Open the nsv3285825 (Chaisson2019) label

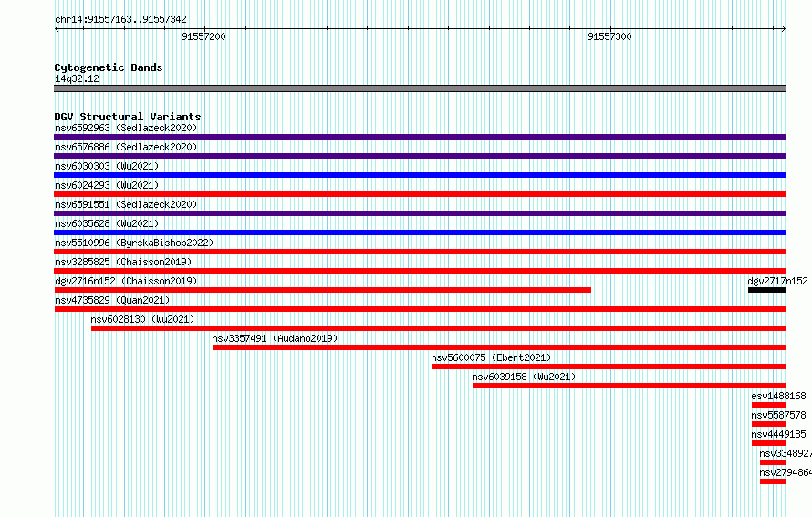click(x=123, y=262)
